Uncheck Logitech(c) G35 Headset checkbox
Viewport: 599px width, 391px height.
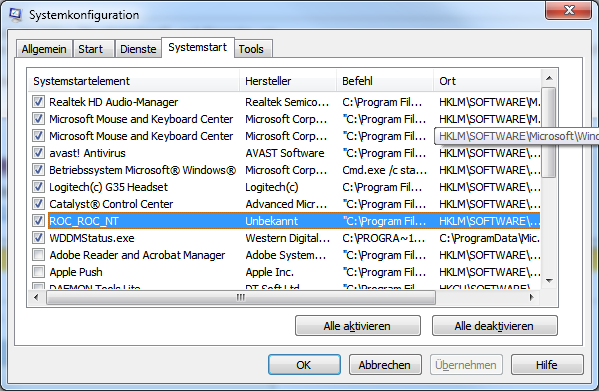pyautogui.click(x=38, y=187)
